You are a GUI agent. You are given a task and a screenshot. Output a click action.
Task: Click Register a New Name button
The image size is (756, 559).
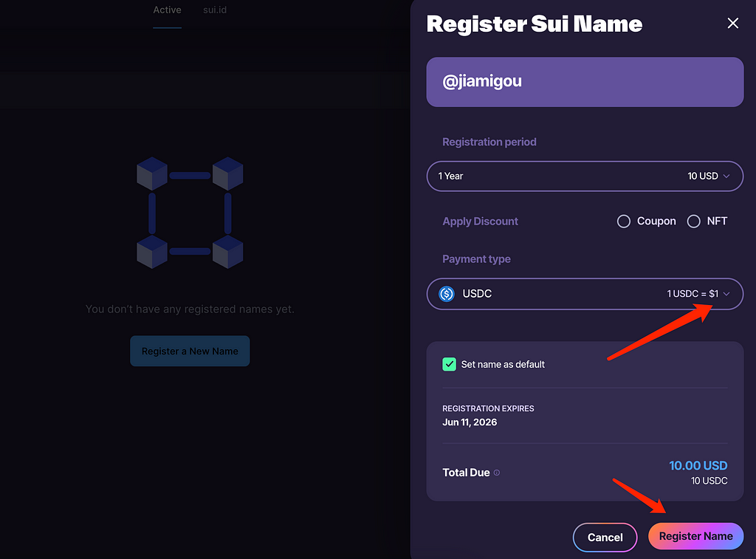pyautogui.click(x=190, y=351)
